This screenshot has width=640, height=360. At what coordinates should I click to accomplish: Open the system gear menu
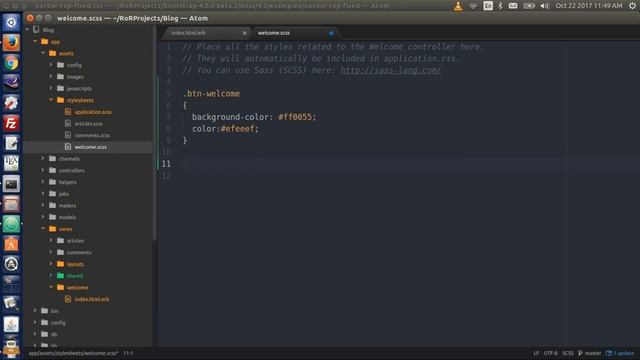632,6
